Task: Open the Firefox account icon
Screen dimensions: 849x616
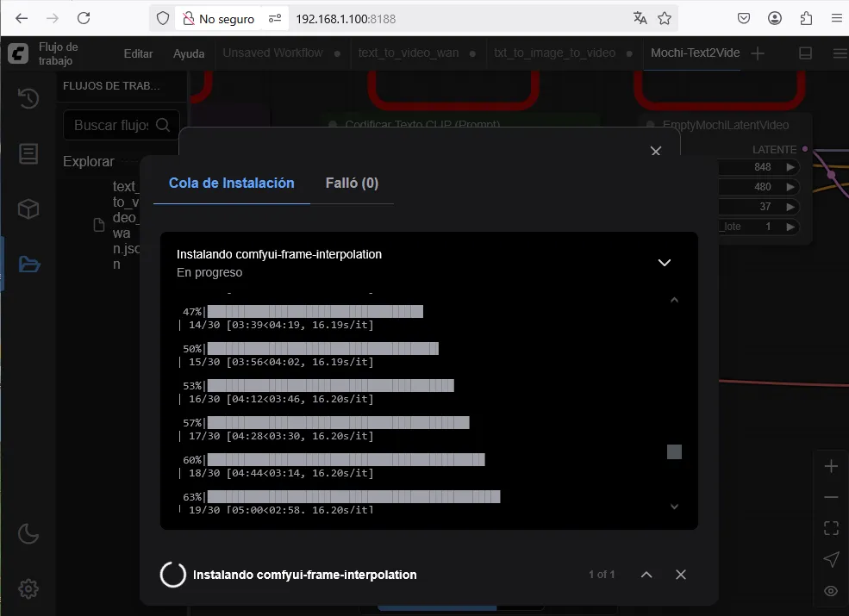Action: pyautogui.click(x=775, y=18)
